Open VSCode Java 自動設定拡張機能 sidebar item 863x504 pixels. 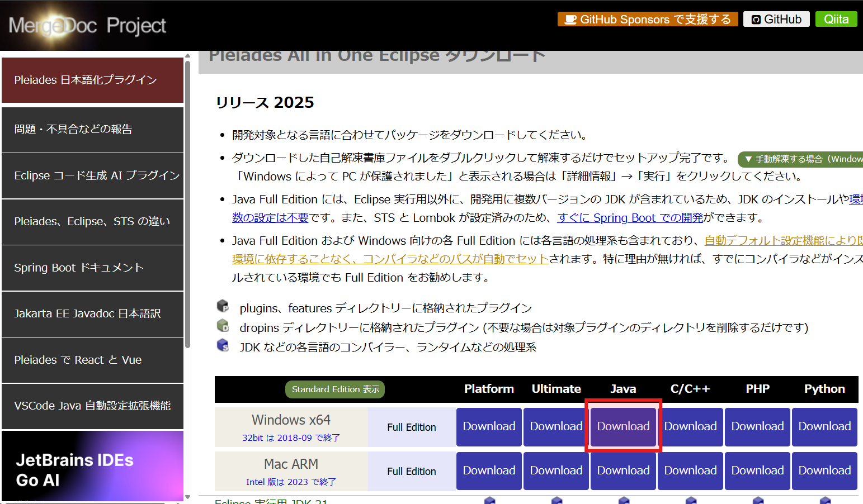[x=92, y=406]
